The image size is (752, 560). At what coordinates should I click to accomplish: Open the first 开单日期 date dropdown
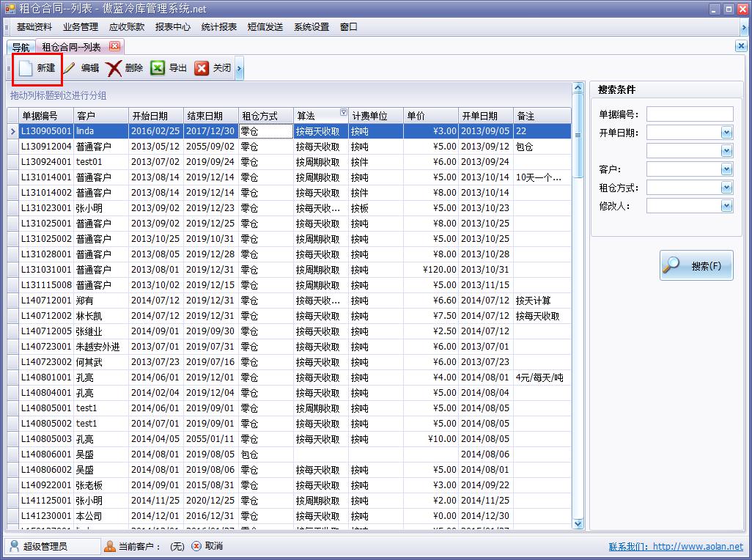726,133
